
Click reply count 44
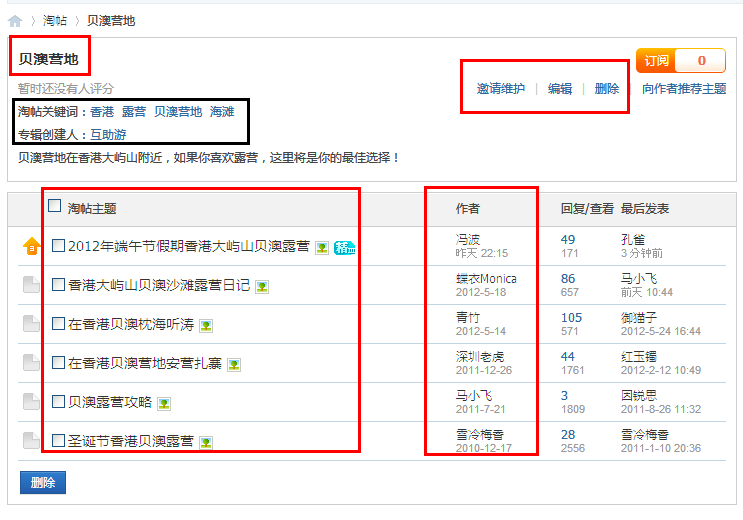[568, 356]
